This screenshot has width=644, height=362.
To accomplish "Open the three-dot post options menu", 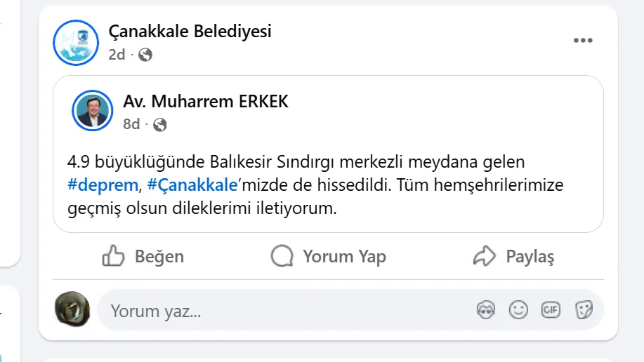I will pos(583,41).
